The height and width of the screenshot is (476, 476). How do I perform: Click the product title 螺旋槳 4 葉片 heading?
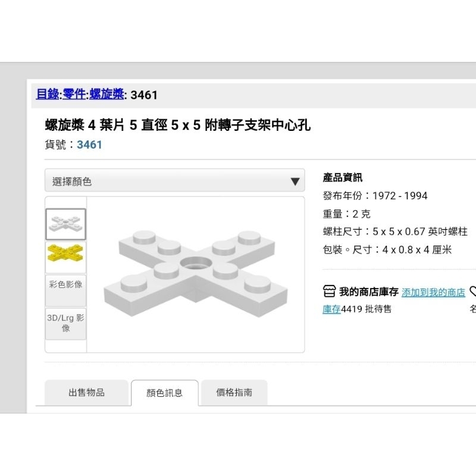[177, 125]
